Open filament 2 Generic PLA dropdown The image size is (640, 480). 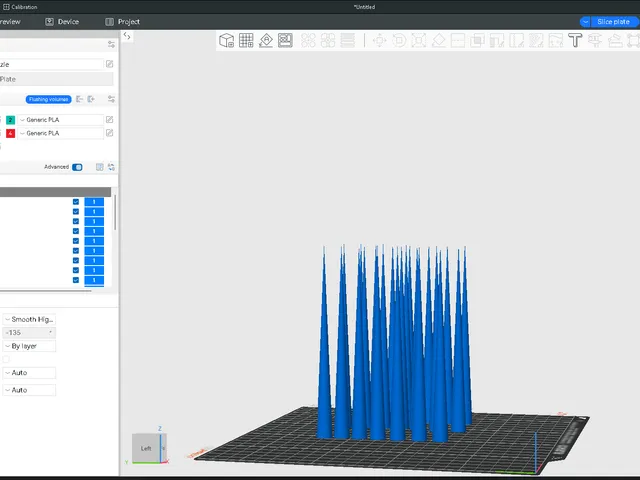(61, 120)
